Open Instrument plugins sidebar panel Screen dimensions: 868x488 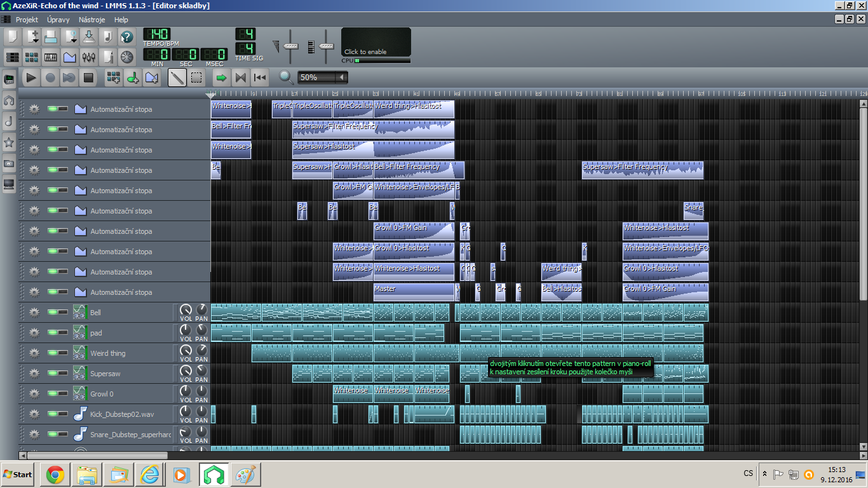(9, 79)
